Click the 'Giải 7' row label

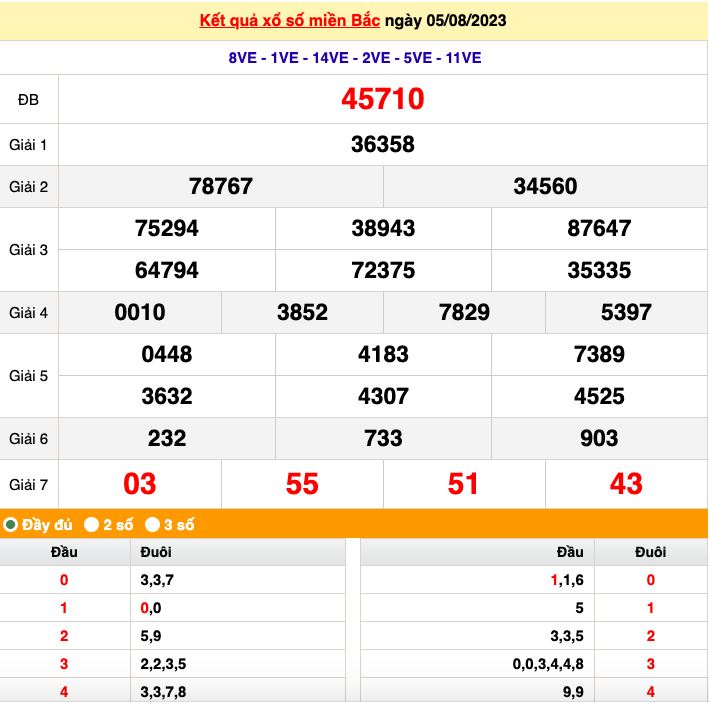click(28, 485)
